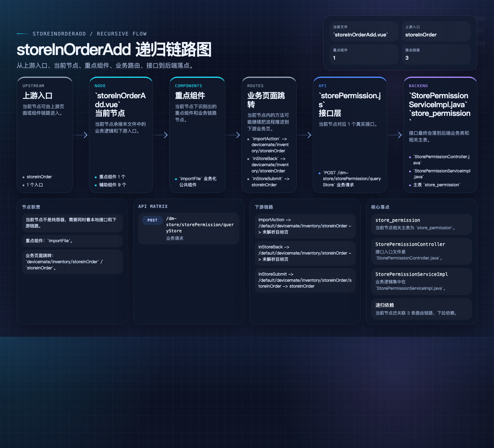Image resolution: width=494 pixels, height=448 pixels.
Task: Click the UPSTREAM card label
Action: 33,86
